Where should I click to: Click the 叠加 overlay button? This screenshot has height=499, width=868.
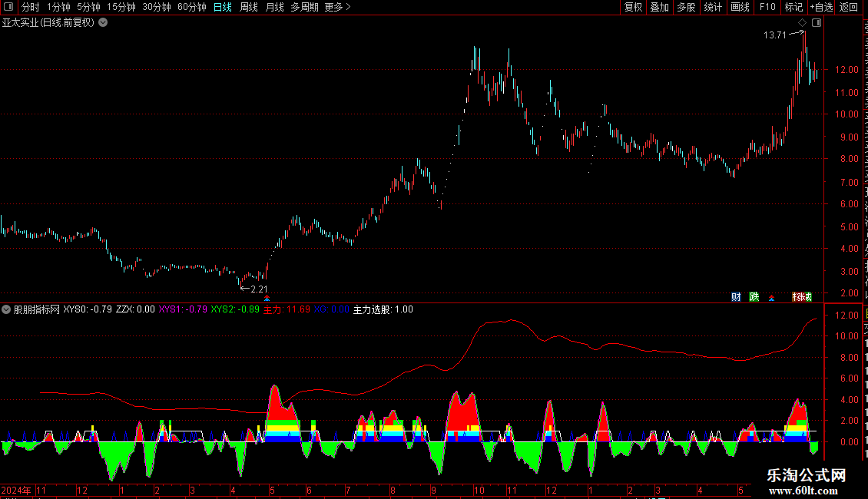[x=659, y=7]
